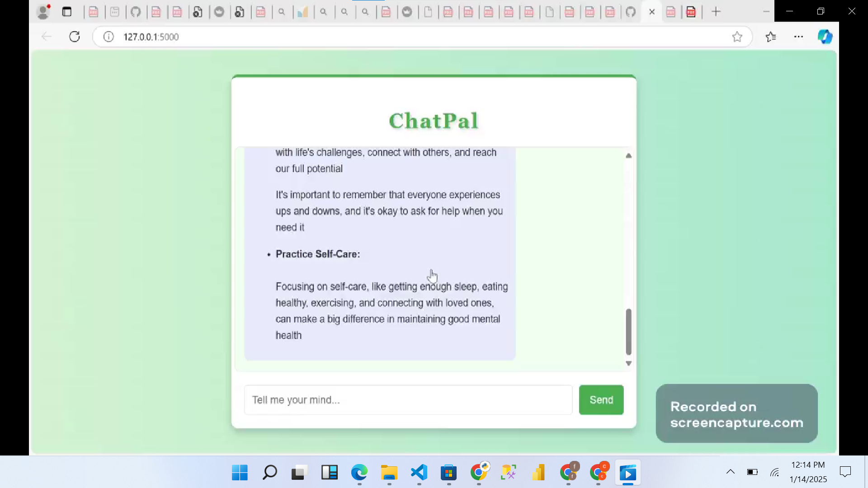Open a new browser tab
The width and height of the screenshot is (868, 488).
[716, 12]
